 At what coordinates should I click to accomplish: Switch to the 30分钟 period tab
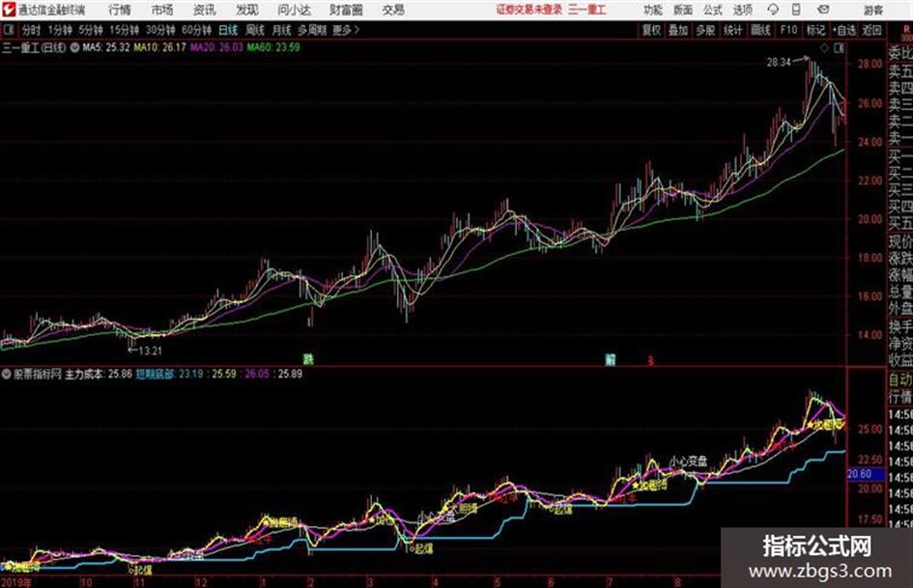pos(160,30)
